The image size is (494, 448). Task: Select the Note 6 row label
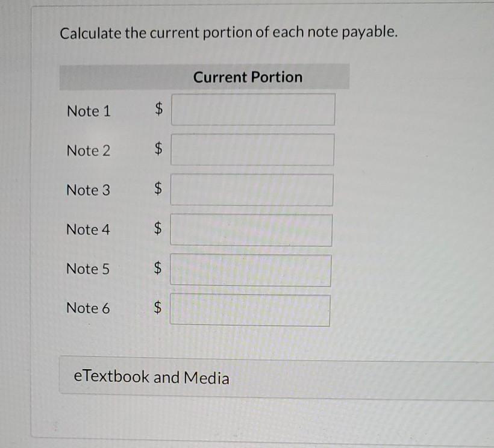point(88,308)
